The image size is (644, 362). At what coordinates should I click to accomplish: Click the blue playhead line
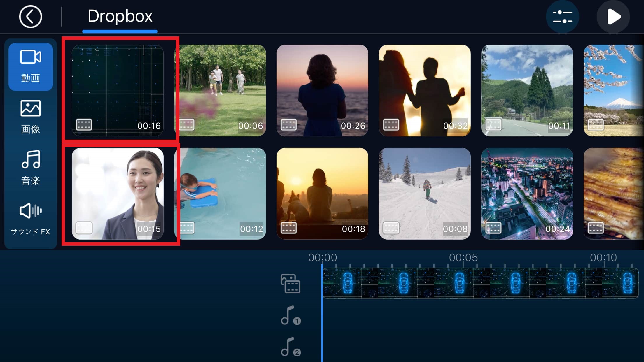point(322,313)
